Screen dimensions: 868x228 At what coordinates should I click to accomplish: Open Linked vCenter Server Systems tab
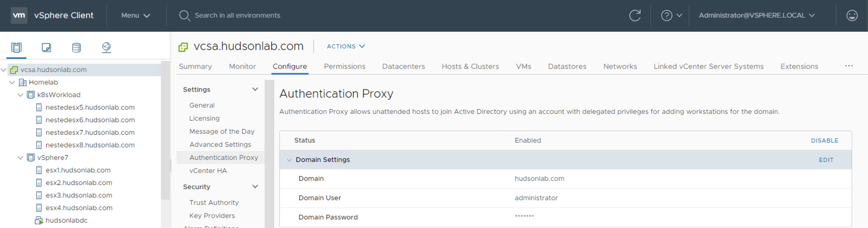708,66
